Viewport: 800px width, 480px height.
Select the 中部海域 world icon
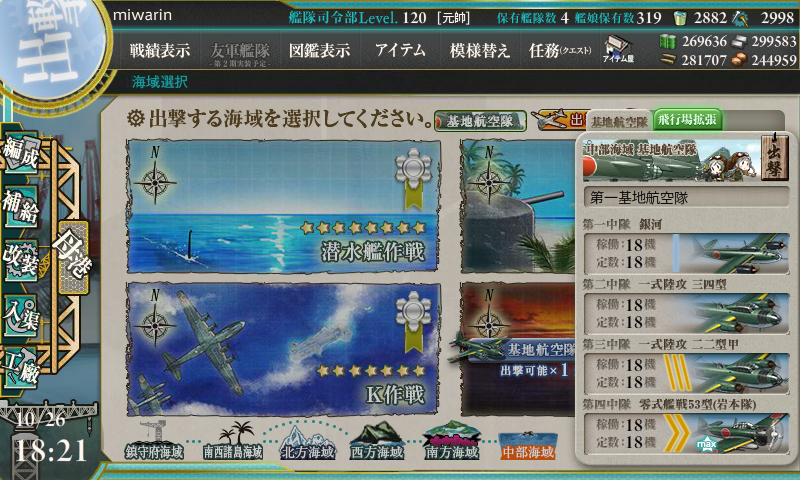528,445
